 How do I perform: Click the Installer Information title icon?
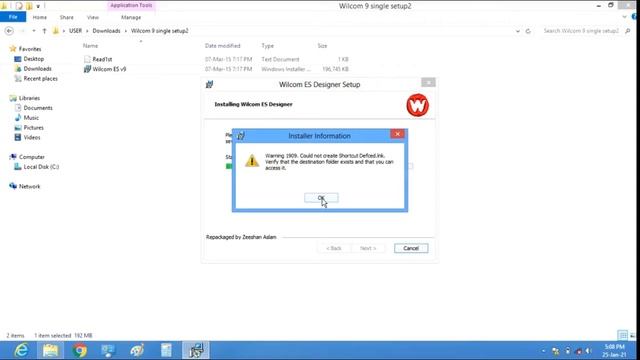(x=241, y=136)
